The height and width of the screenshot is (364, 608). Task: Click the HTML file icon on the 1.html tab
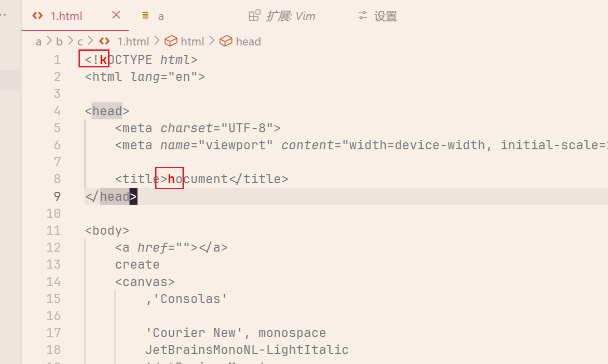37,15
